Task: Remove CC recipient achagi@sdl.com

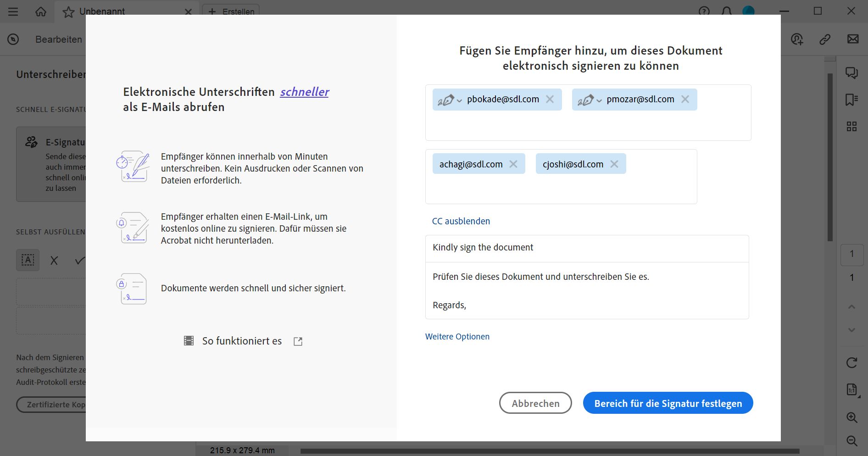Action: [513, 163]
